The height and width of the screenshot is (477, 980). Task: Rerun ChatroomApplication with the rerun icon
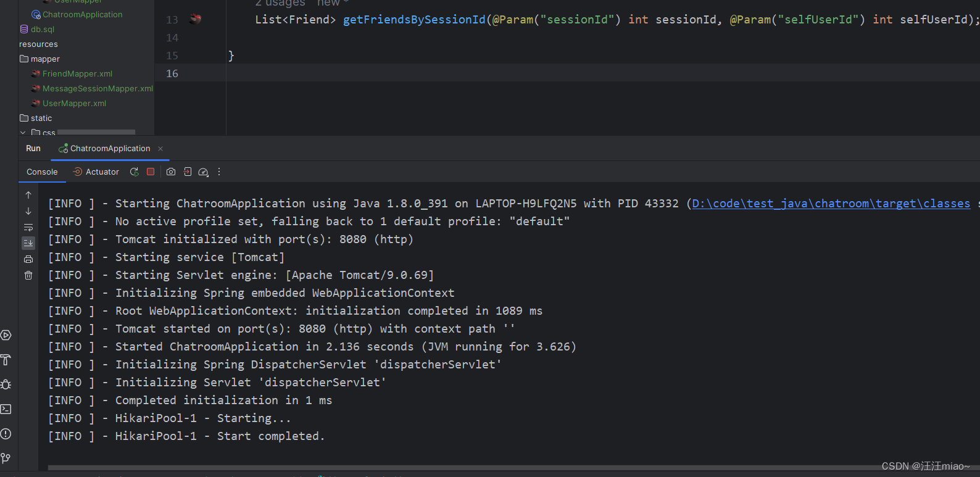[x=134, y=172]
